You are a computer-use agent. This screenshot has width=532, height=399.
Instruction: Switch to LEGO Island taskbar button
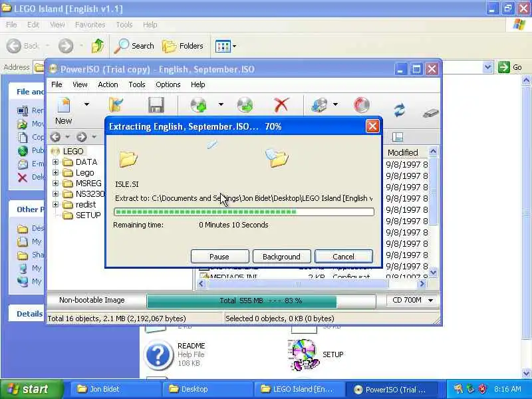point(299,389)
